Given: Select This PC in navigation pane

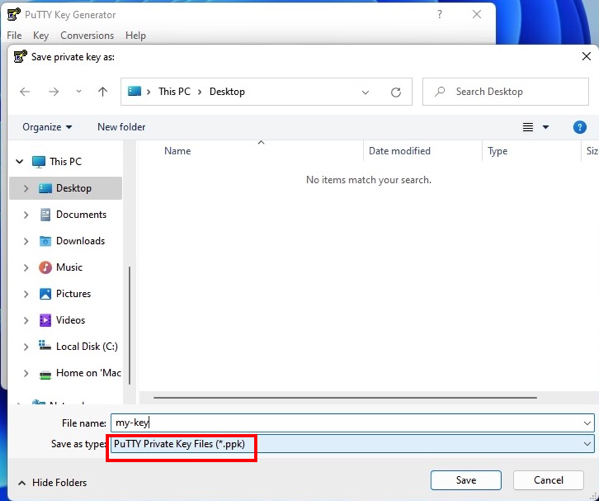Looking at the screenshot, I should (65, 162).
